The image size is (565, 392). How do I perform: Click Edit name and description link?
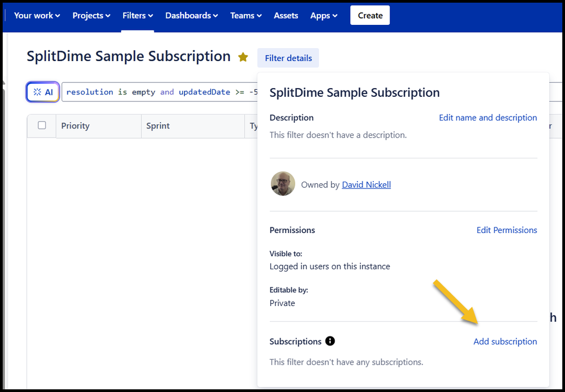[x=488, y=118]
